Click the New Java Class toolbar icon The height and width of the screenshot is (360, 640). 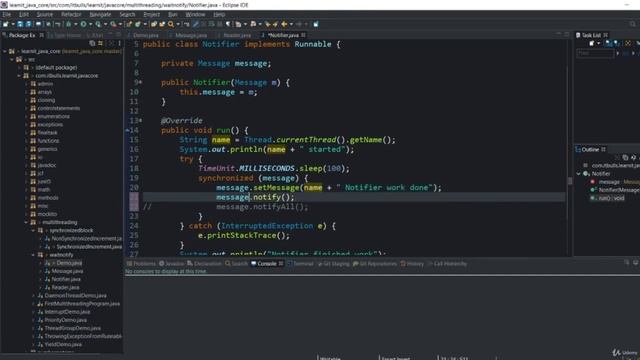pos(138,24)
